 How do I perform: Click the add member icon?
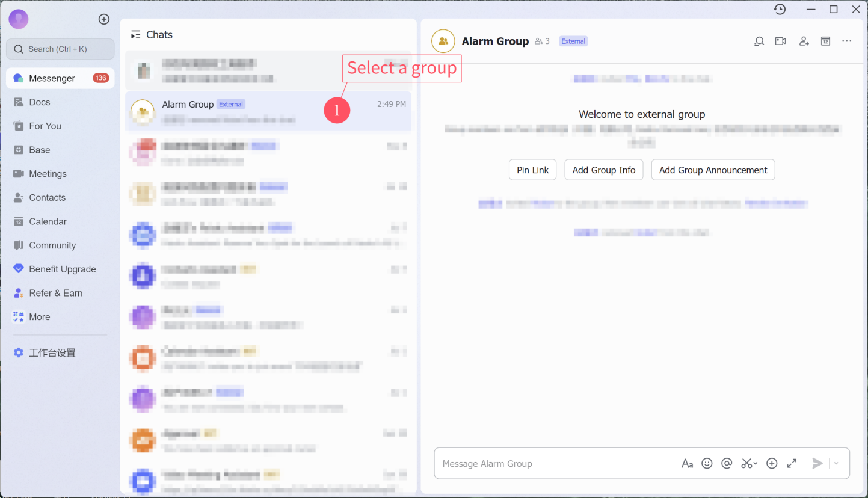pyautogui.click(x=804, y=41)
